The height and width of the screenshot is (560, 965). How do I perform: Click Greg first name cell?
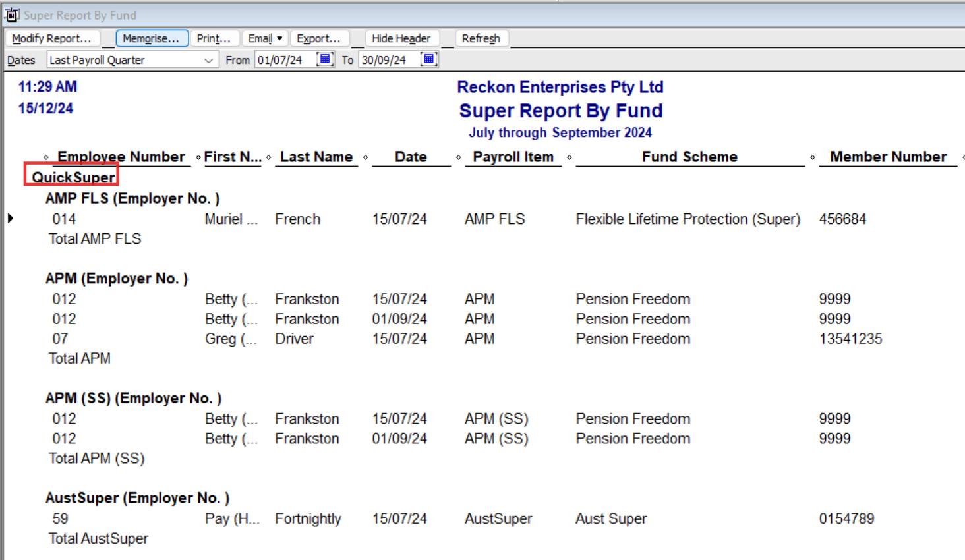231,339
